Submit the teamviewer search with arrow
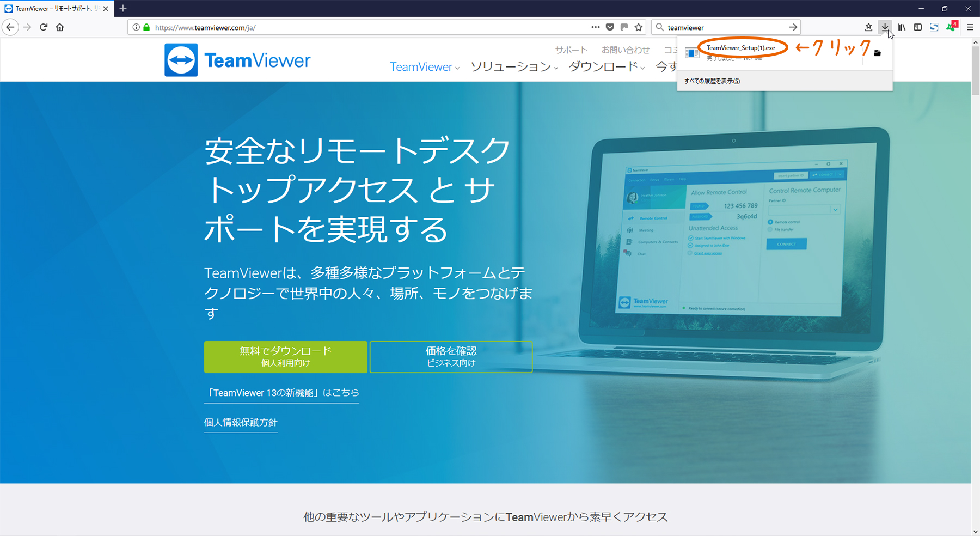This screenshot has width=980, height=536. click(793, 27)
